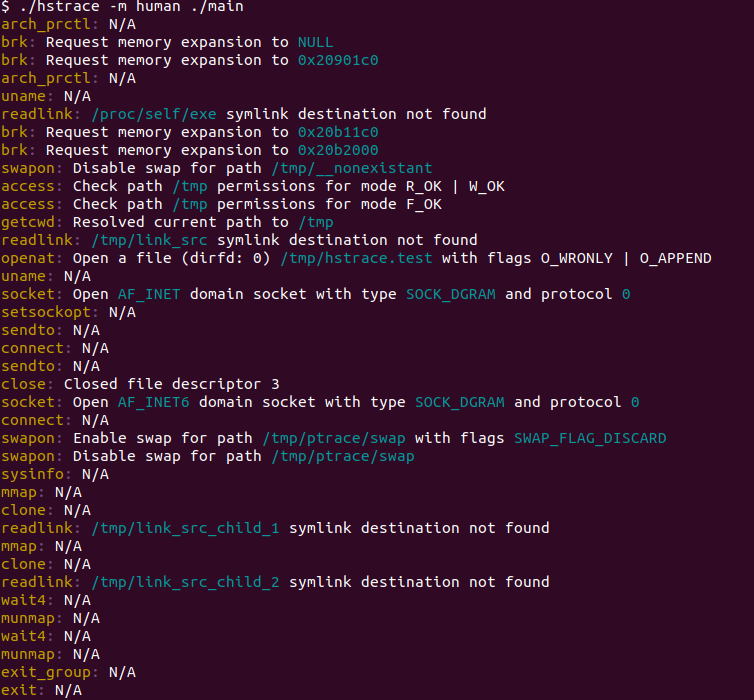Click the memory address 0x20901c0

tap(337, 60)
